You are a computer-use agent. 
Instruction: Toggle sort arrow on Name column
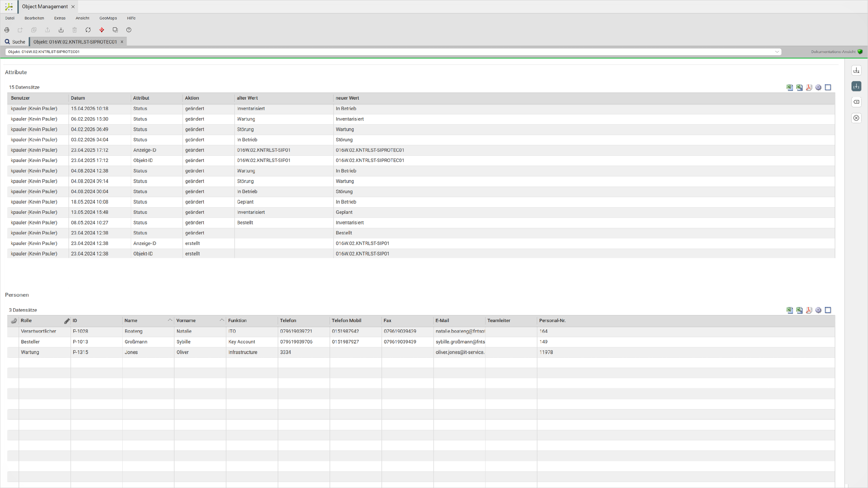click(x=170, y=320)
